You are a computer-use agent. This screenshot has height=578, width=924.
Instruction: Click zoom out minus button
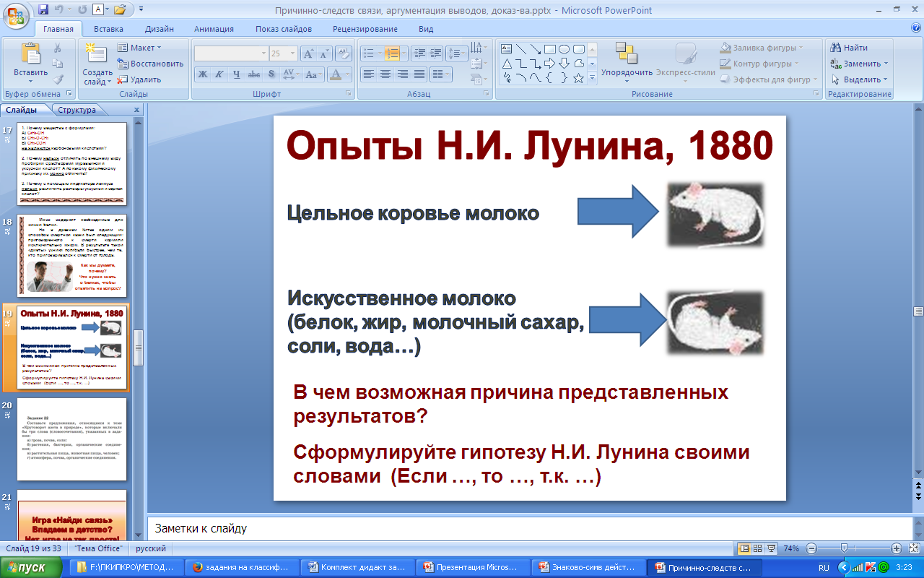[811, 548]
